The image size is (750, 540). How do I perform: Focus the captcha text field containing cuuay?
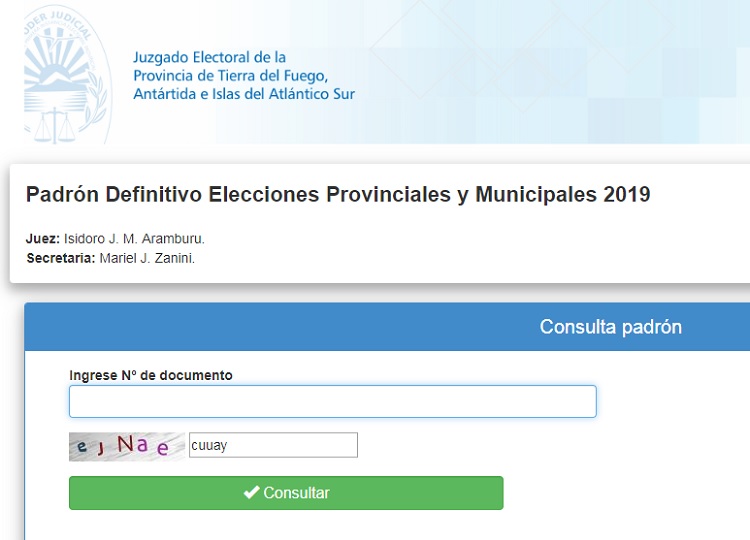coord(273,445)
